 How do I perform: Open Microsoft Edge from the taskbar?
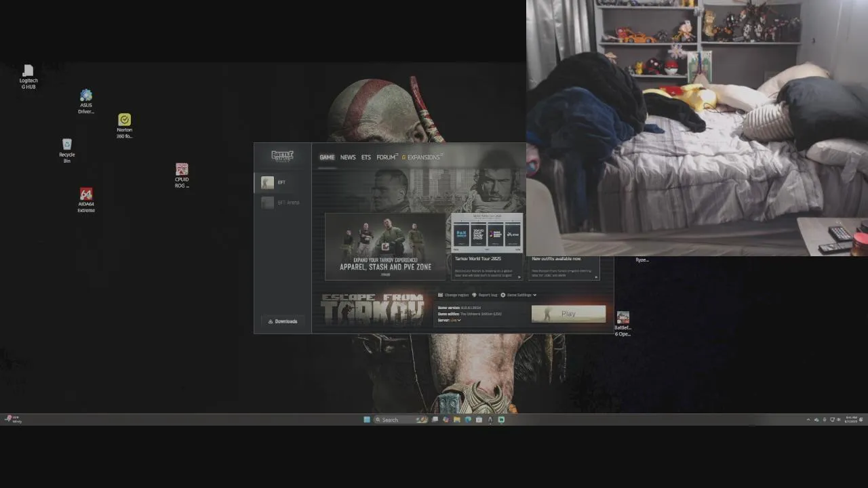pyautogui.click(x=468, y=420)
